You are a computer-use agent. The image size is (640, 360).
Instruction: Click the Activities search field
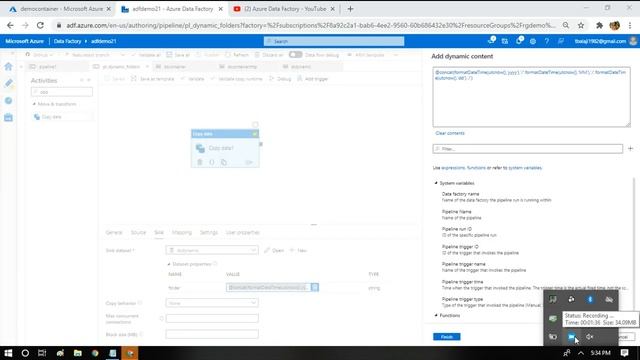pos(62,92)
